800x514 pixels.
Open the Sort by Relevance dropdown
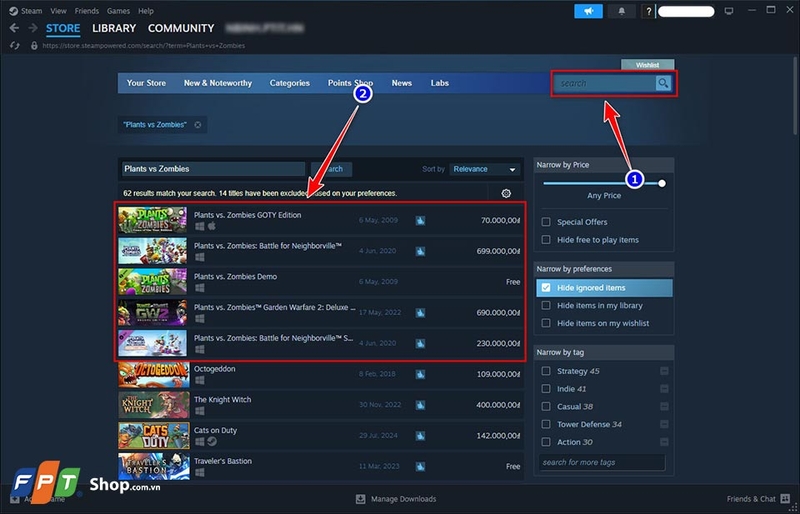[x=485, y=169]
